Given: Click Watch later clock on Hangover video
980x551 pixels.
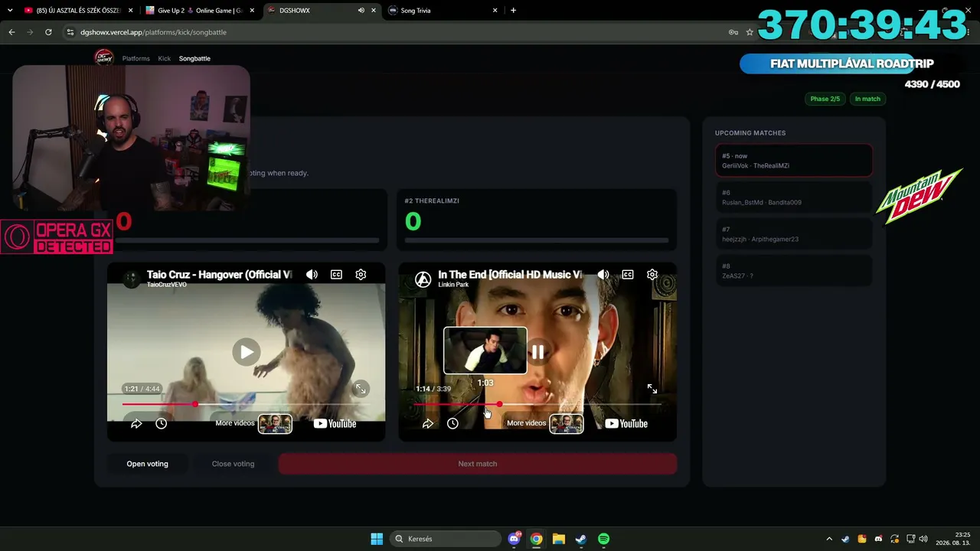Looking at the screenshot, I should tap(162, 423).
